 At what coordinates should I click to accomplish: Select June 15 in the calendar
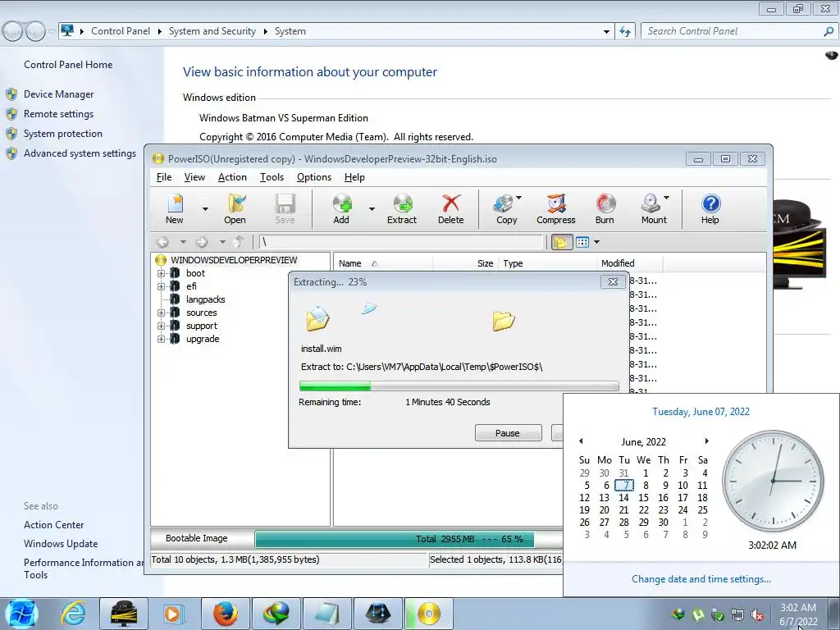643,498
